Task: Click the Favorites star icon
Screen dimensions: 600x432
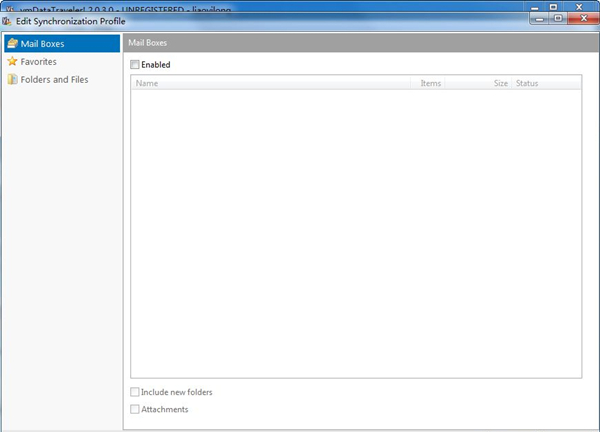Action: [x=12, y=61]
